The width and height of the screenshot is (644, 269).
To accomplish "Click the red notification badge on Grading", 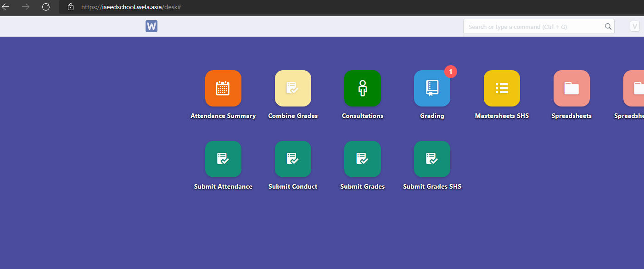I will coord(451,72).
